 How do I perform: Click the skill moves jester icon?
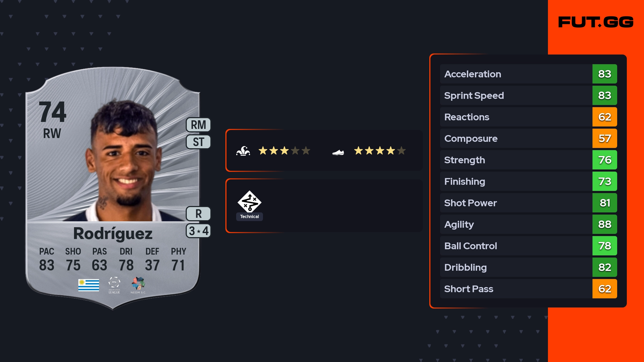[x=243, y=151]
